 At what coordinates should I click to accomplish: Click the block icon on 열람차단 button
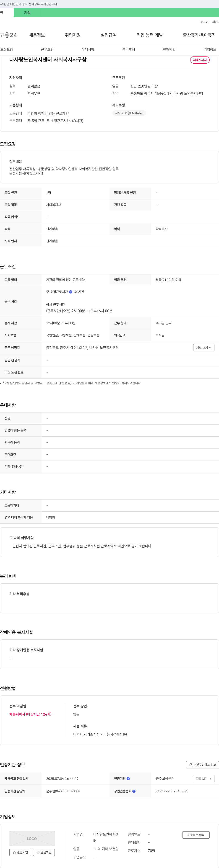click(x=38, y=852)
